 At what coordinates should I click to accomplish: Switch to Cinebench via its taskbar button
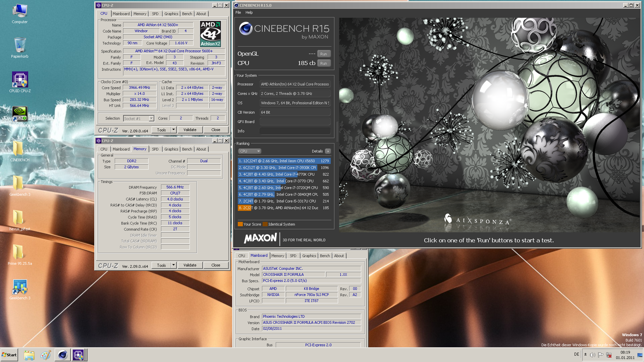(62, 355)
